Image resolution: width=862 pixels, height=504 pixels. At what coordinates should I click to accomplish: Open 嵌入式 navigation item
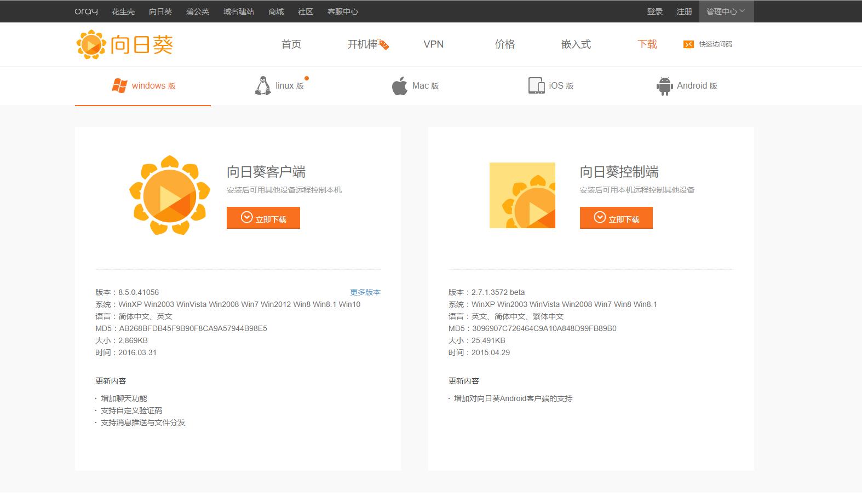click(x=576, y=44)
